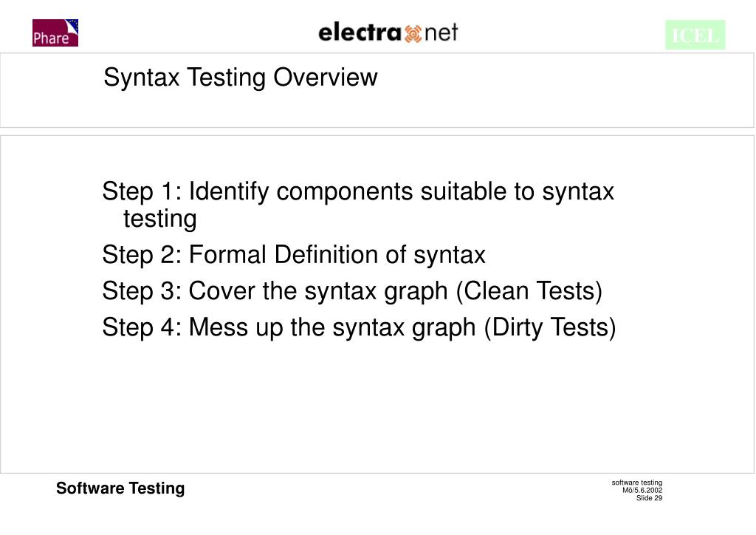Click Step 3 Cover the syntax graph
The width and height of the screenshot is (756, 535).
pyautogui.click(x=352, y=291)
